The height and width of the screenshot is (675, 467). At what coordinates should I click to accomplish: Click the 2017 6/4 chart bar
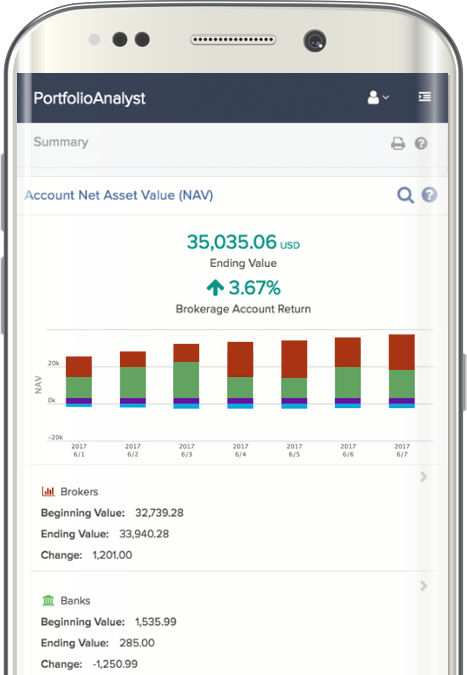[240, 375]
